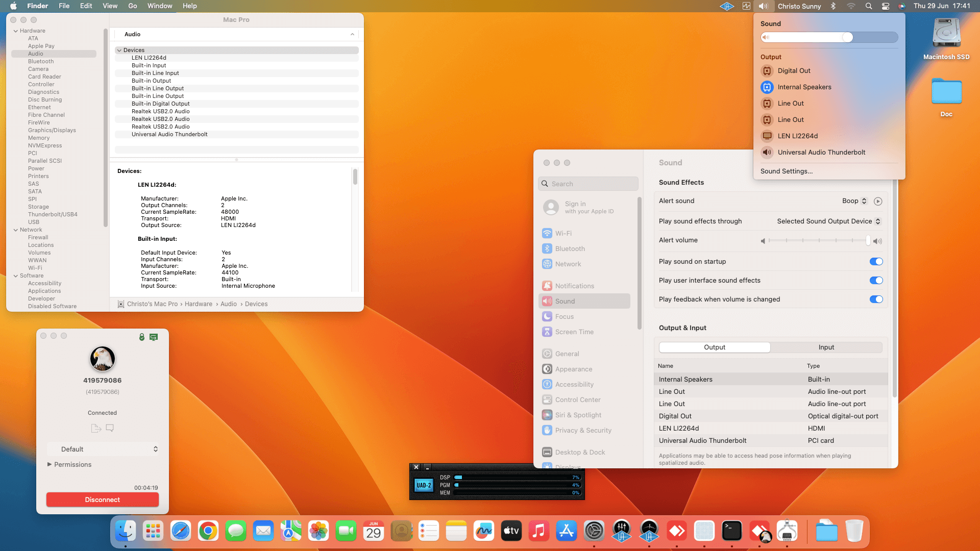This screenshot has width=980, height=551.
Task: Open the Window menu in menu bar
Action: (160, 6)
